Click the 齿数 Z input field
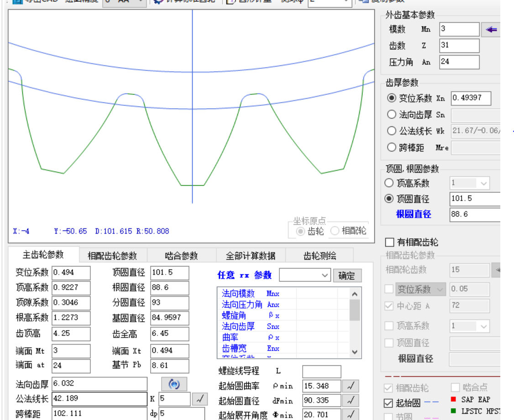The width and height of the screenshot is (514, 420). tap(459, 46)
